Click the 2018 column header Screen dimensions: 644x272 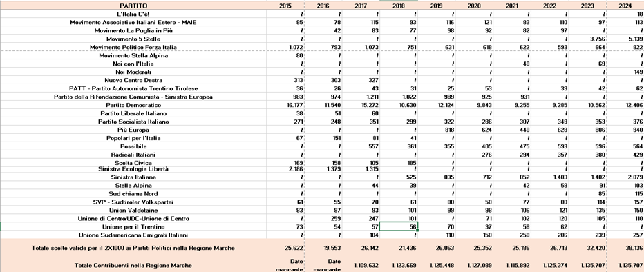[x=399, y=6]
